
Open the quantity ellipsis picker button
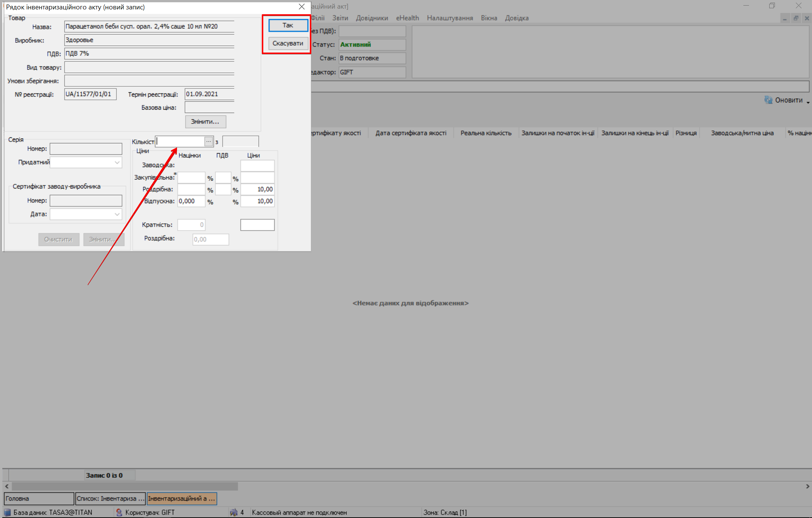click(209, 142)
